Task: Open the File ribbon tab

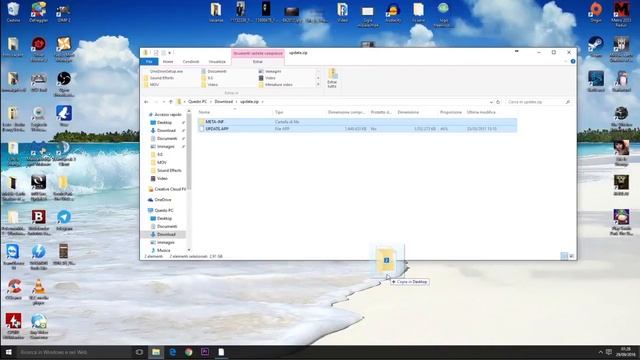Action: [x=149, y=62]
